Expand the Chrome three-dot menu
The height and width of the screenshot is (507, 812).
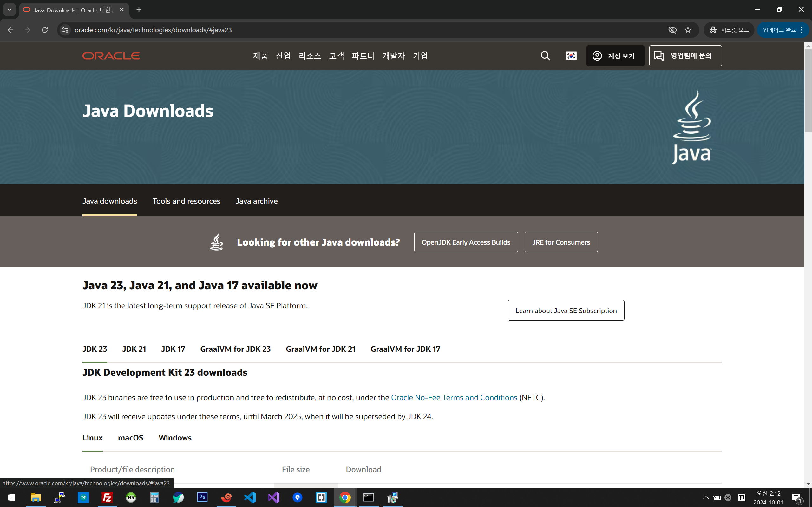802,30
